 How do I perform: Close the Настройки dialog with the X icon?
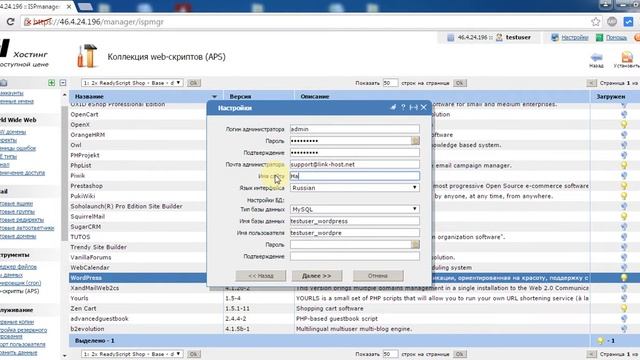(x=424, y=107)
